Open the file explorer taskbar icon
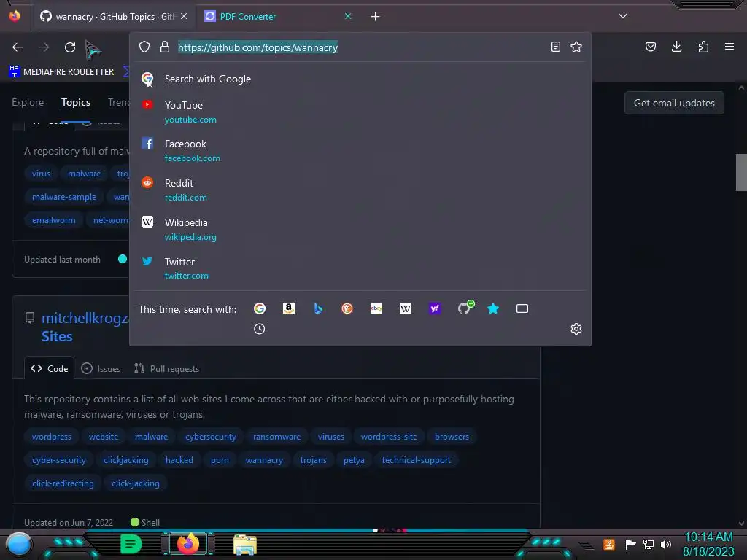Image resolution: width=747 pixels, height=560 pixels. pos(245,545)
